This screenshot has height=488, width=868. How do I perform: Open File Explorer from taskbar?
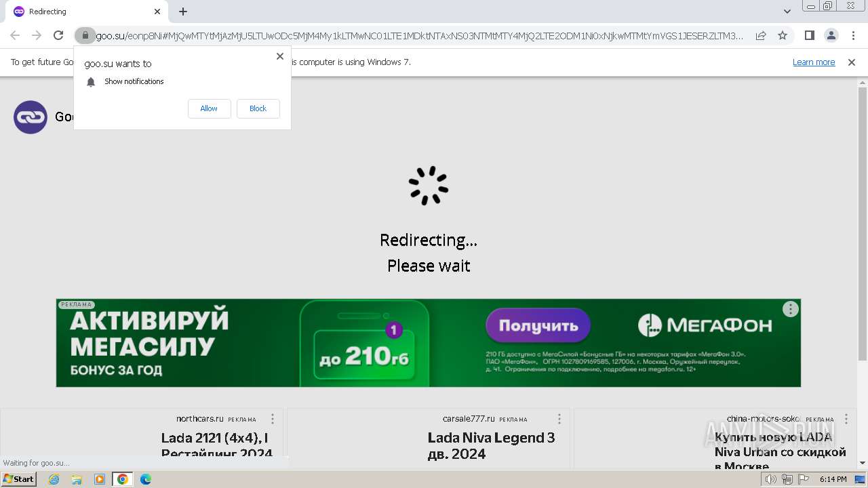click(x=77, y=479)
